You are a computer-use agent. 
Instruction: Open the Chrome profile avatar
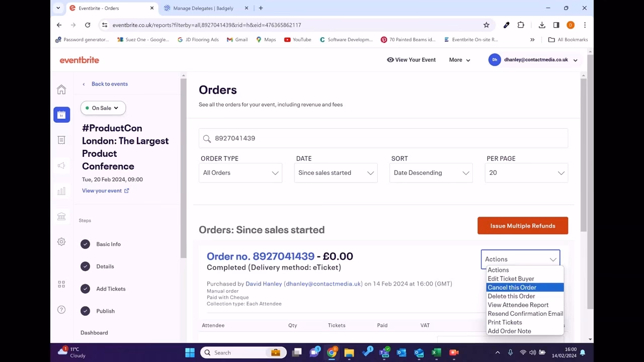point(571,25)
